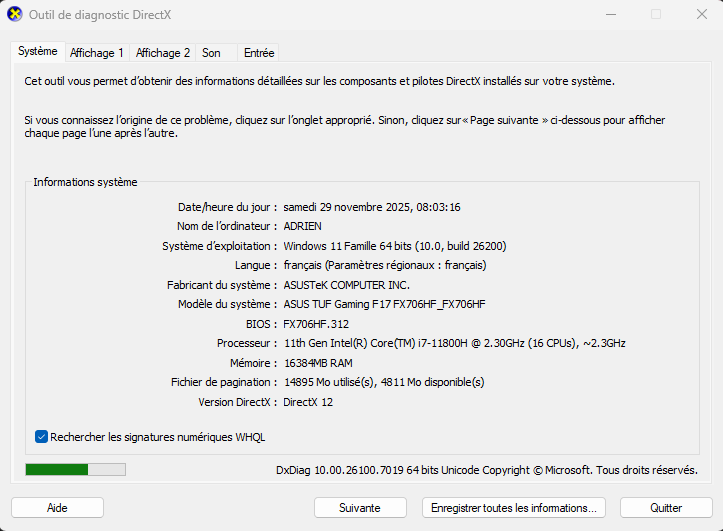Minimize the DirectX diagnostic window
The height and width of the screenshot is (531, 723).
pos(610,15)
